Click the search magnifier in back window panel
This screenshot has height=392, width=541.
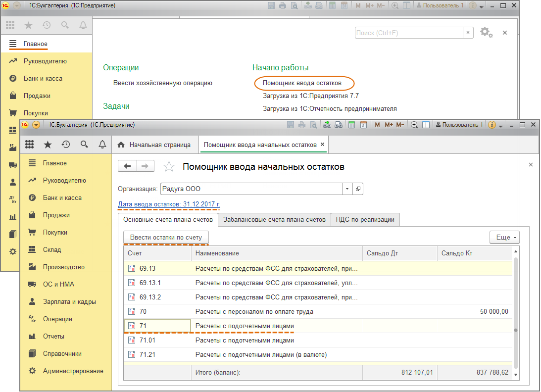coord(65,25)
